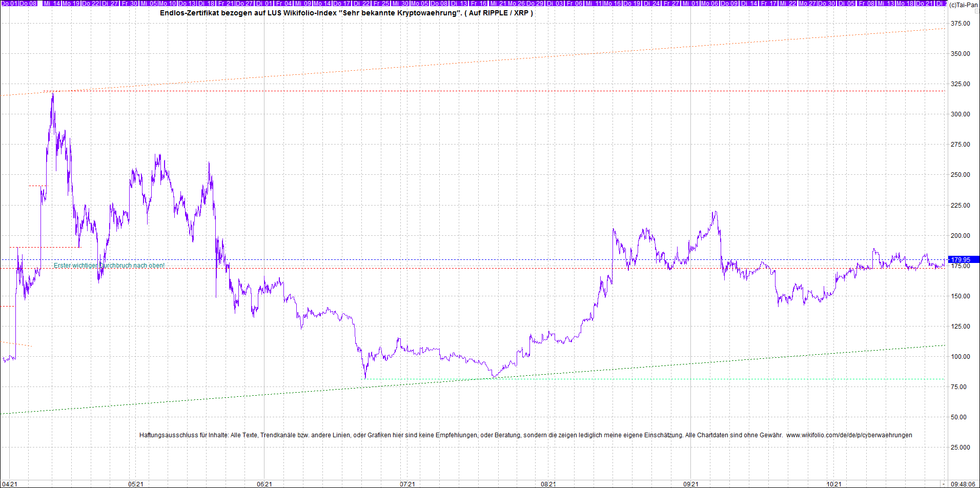Click the 100.00 price axis label
Screen dimensions: 980x488
pos(960,357)
